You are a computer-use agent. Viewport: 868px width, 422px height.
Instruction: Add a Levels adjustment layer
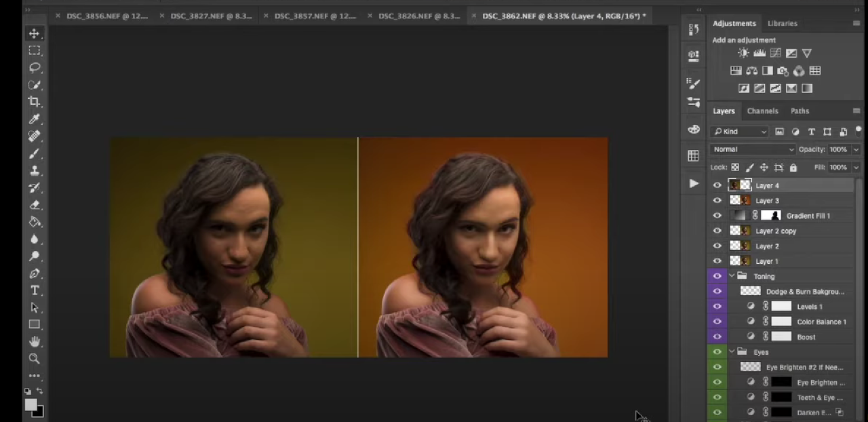[759, 53]
